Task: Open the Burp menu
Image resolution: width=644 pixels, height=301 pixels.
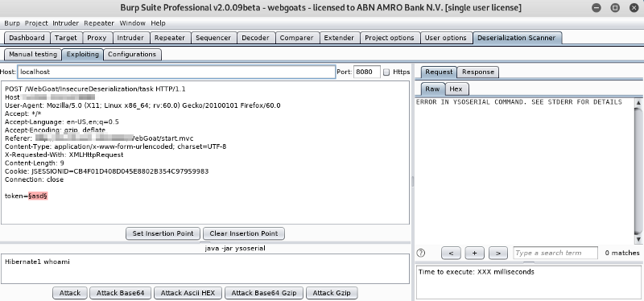Action: pyautogui.click(x=12, y=23)
